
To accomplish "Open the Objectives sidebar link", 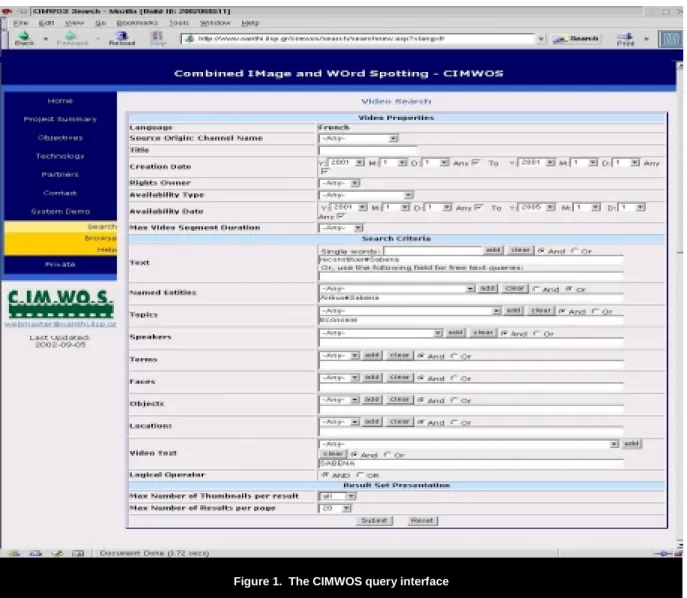I will [60, 138].
